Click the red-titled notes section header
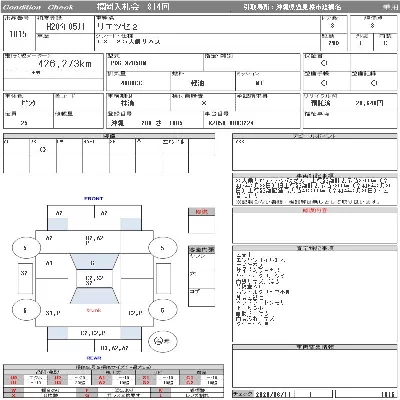 pyautogui.click(x=315, y=211)
